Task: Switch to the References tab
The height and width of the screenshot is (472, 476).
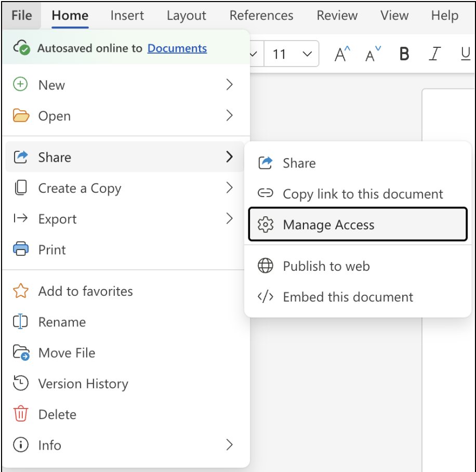Action: (261, 16)
